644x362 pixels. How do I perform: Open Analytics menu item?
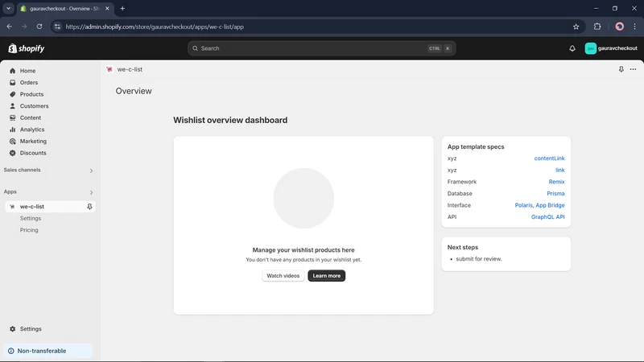point(32,130)
